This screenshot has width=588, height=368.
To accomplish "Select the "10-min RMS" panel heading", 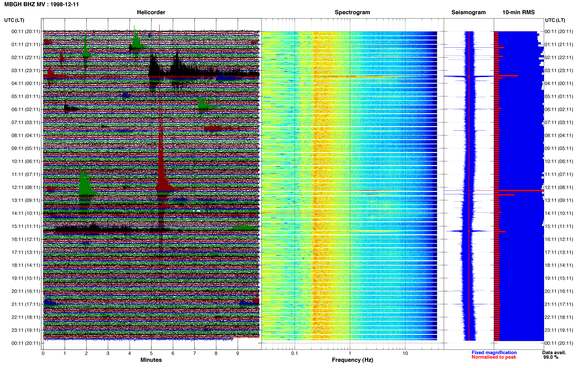I will (518, 12).
